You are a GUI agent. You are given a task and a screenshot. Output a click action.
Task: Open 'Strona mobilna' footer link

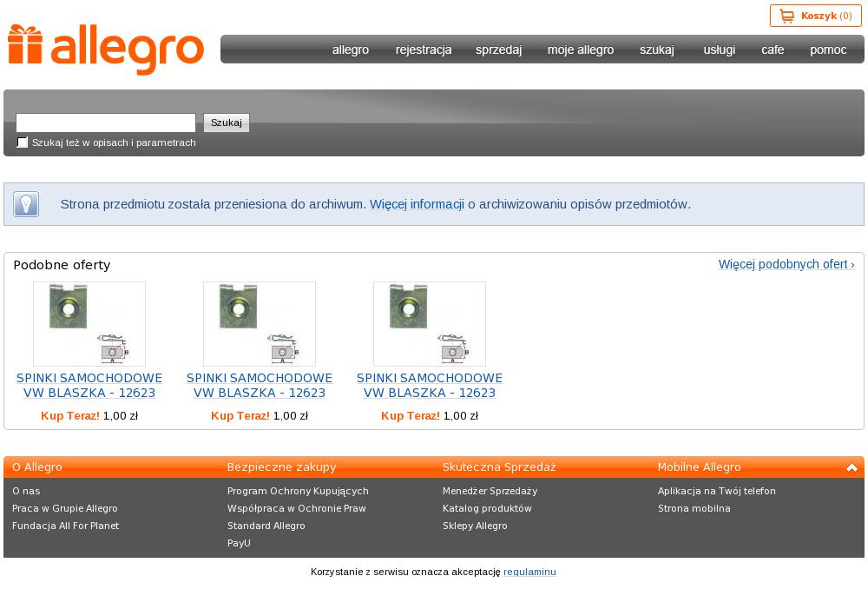coord(694,508)
